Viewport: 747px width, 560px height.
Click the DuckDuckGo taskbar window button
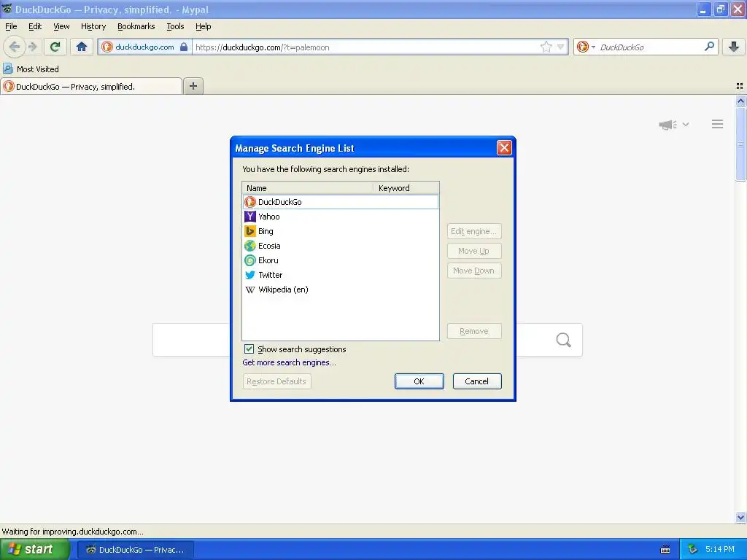tap(135, 550)
